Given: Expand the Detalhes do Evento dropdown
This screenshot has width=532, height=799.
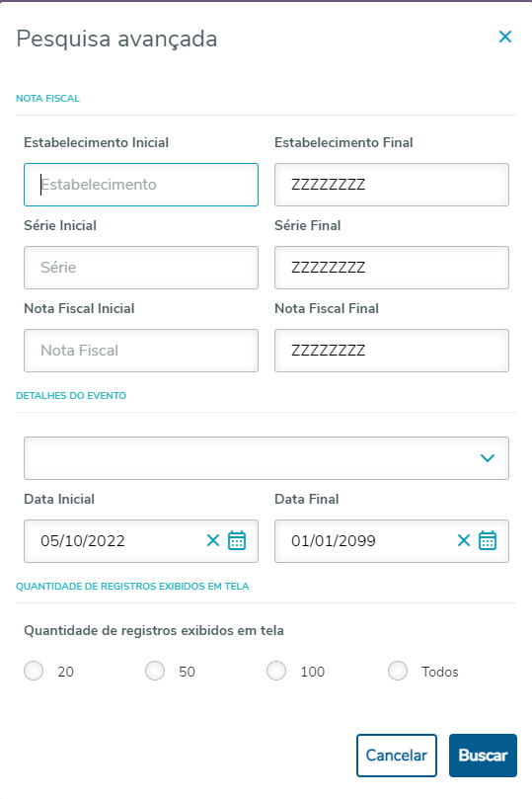Looking at the screenshot, I should click(x=266, y=458).
